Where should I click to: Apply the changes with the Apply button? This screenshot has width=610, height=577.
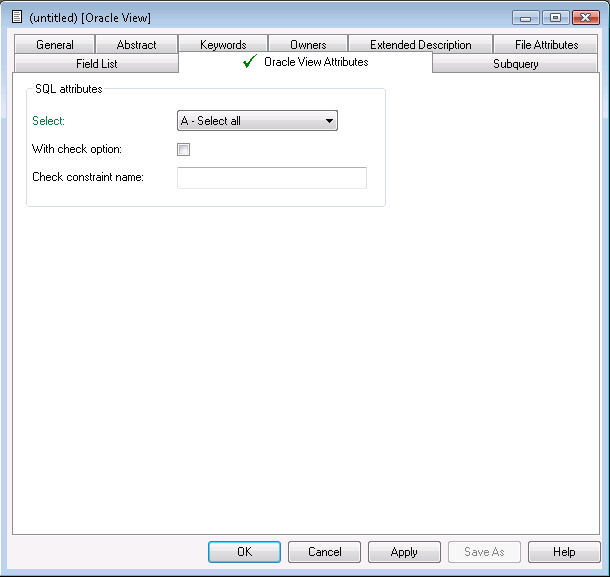click(x=404, y=552)
